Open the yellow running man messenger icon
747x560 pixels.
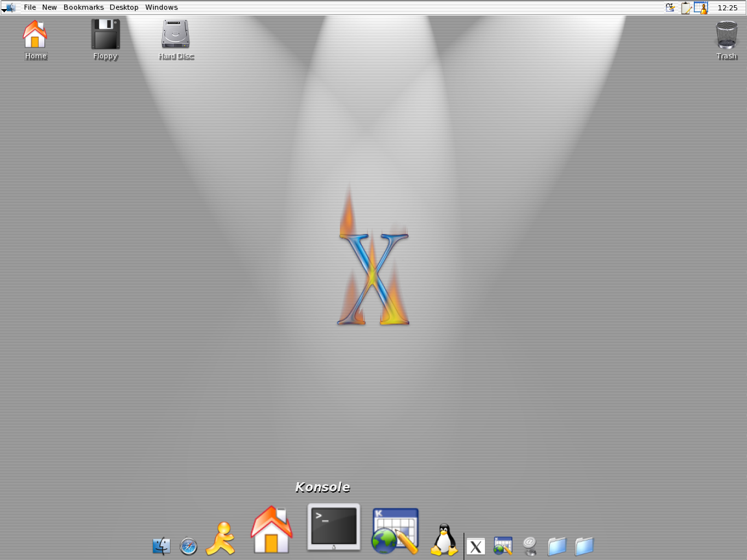click(220, 539)
